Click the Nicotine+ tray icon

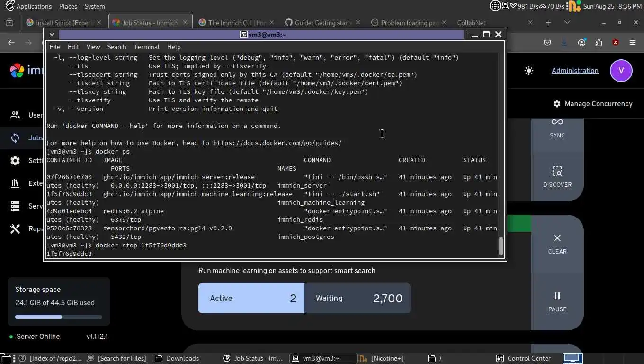tap(574, 6)
